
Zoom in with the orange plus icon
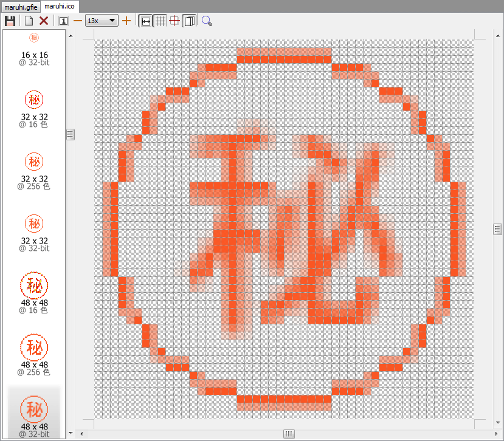[x=126, y=21]
